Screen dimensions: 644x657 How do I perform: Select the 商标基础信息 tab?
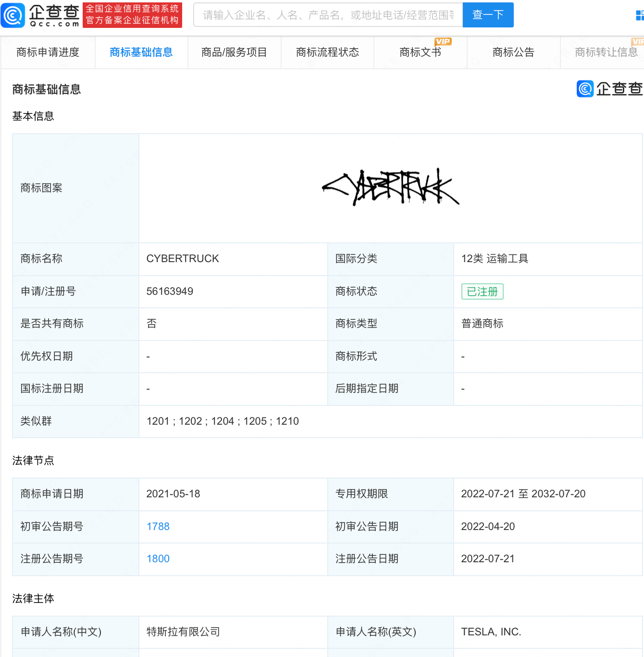click(141, 52)
